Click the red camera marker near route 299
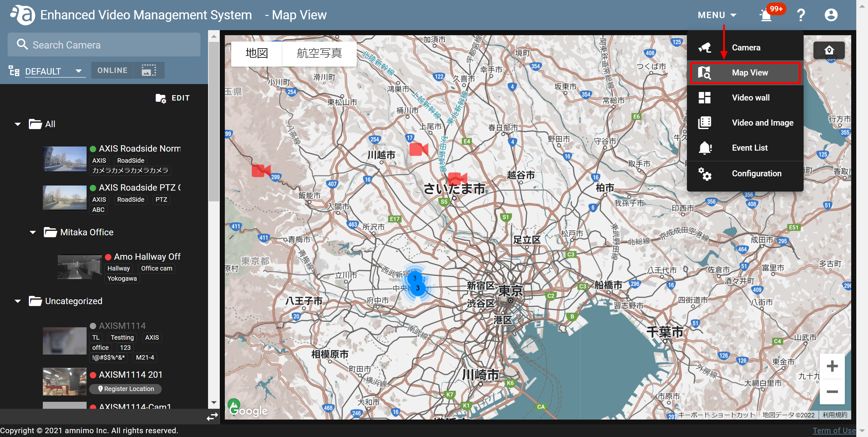 [x=261, y=171]
